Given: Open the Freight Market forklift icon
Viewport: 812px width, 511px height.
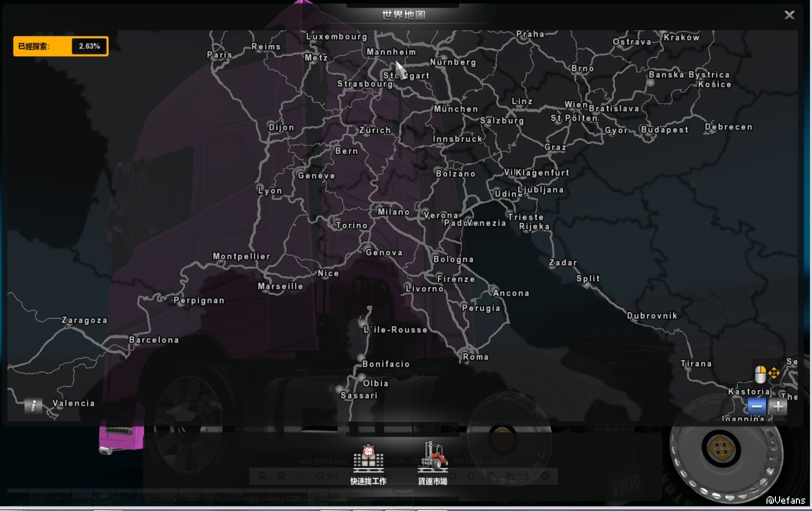Looking at the screenshot, I should point(433,458).
